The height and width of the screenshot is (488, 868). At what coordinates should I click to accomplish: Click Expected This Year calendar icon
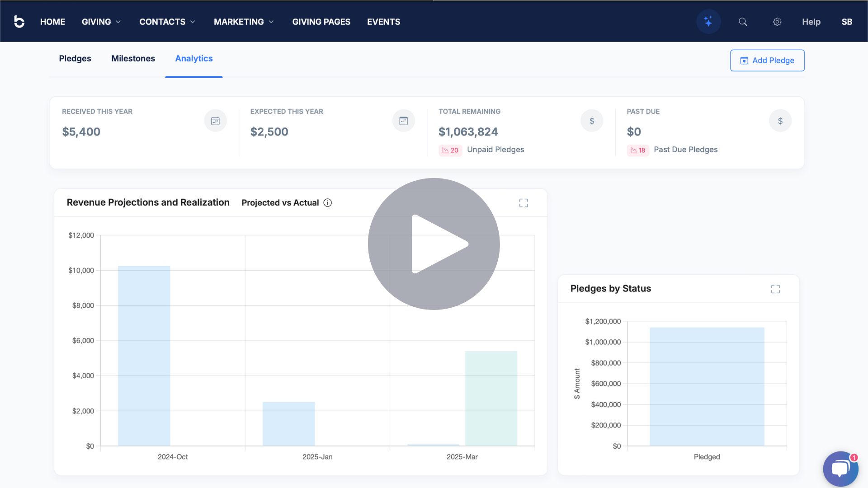coord(404,121)
